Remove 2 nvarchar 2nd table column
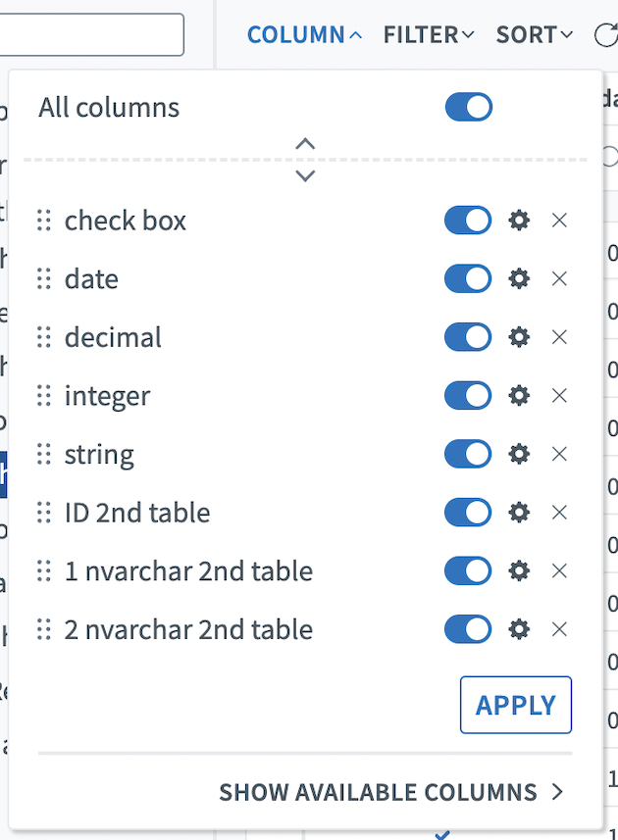Viewport: 618px width, 840px height. tap(559, 629)
